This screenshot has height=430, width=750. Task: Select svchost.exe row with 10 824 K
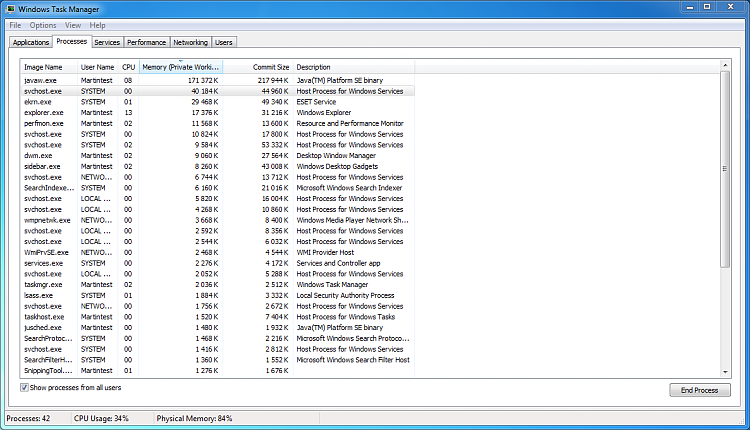(218, 134)
